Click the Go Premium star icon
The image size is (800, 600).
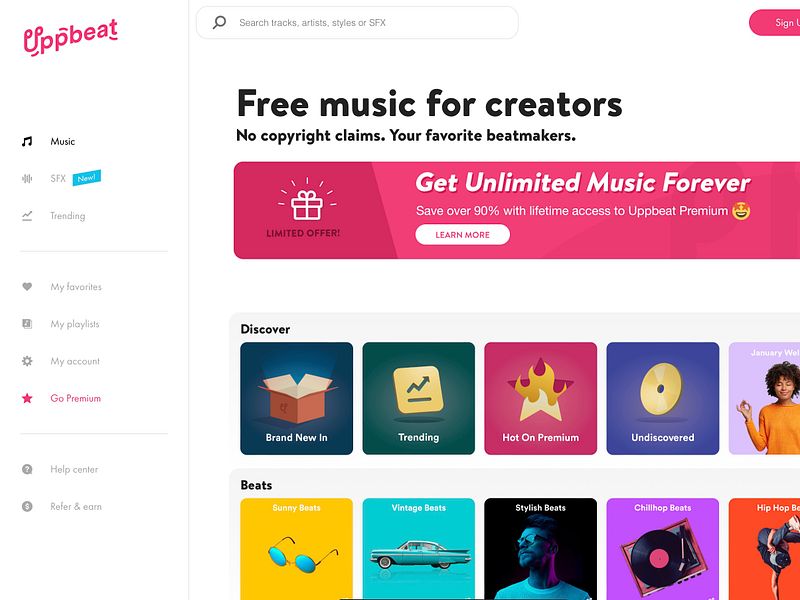tap(26, 398)
